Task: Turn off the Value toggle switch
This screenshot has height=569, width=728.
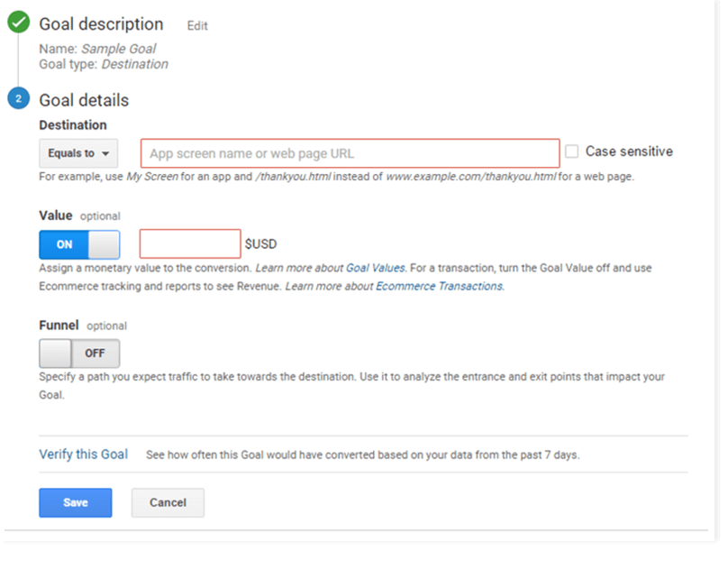Action: point(79,244)
